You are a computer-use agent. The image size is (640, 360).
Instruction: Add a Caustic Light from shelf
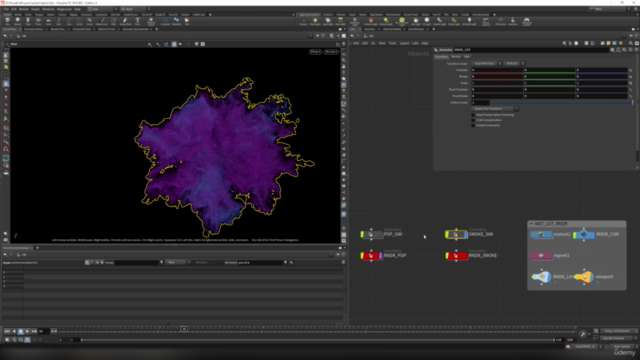(439, 21)
